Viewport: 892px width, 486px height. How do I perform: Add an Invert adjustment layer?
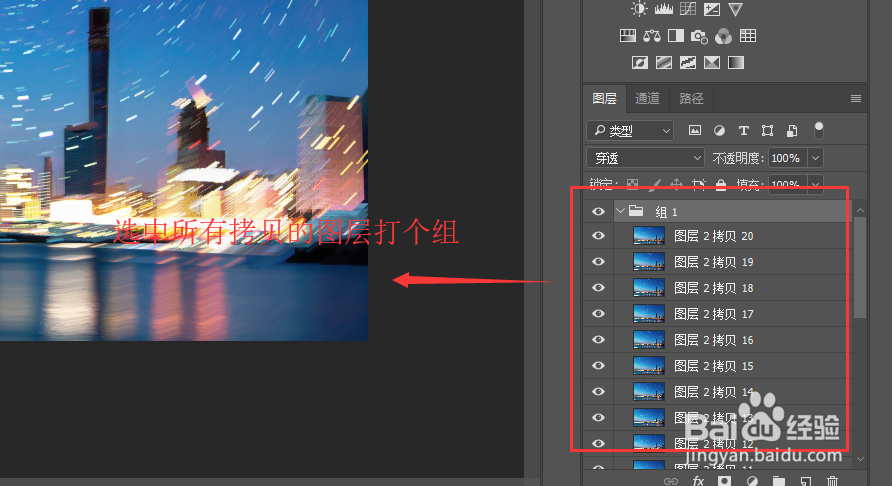coord(639,63)
